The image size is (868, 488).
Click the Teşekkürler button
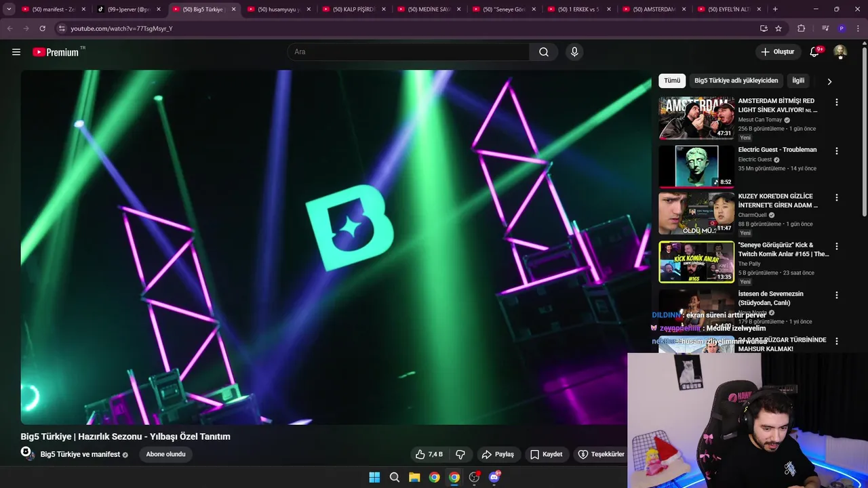click(600, 454)
